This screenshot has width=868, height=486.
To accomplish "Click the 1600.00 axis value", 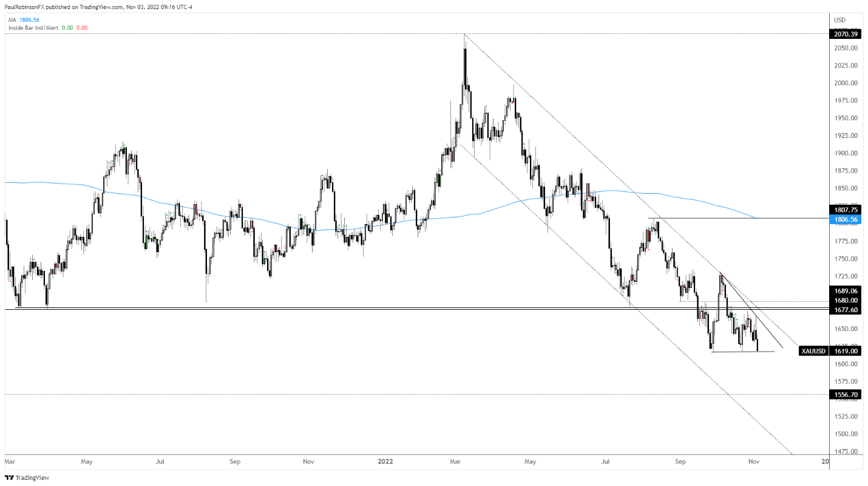I will tap(846, 364).
